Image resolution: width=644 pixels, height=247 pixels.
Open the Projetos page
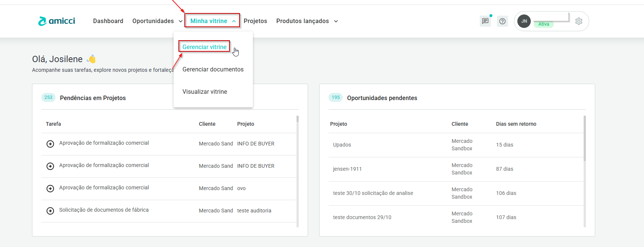click(255, 21)
